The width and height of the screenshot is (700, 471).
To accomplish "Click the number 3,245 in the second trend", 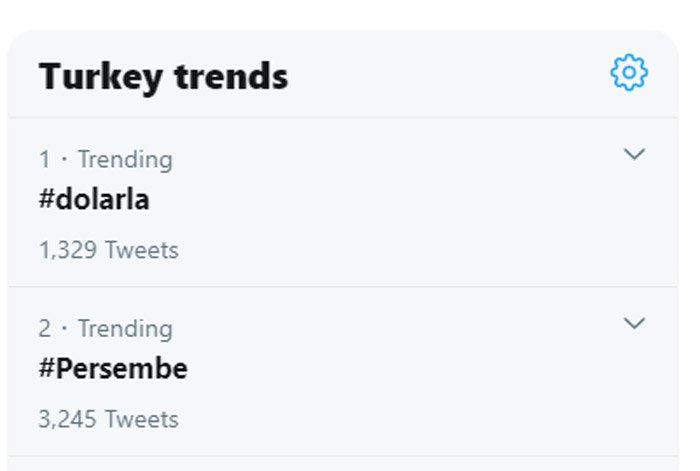I will point(67,419).
